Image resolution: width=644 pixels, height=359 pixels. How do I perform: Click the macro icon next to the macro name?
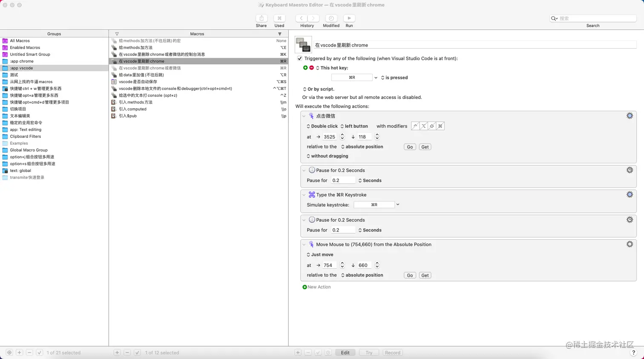[303, 45]
